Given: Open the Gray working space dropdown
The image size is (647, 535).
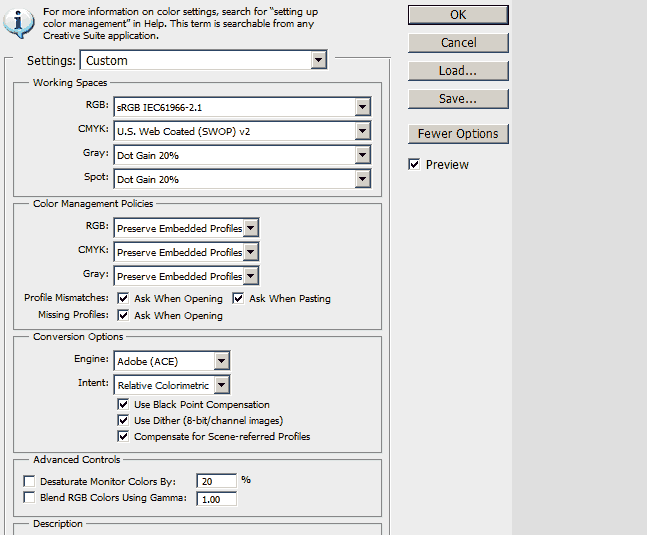Looking at the screenshot, I should (362, 155).
